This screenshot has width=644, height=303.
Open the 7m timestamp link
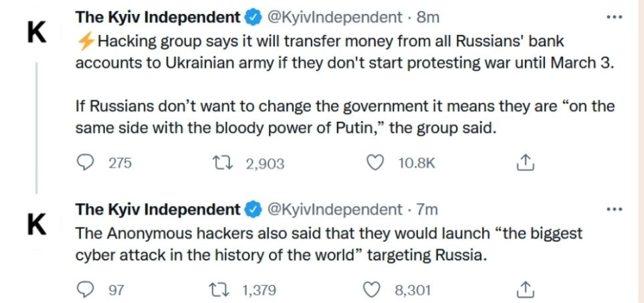pyautogui.click(x=427, y=209)
